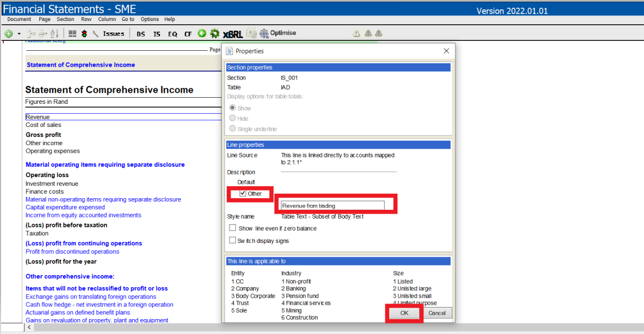Click the CF cash flow icon
644x334 pixels.
[188, 34]
